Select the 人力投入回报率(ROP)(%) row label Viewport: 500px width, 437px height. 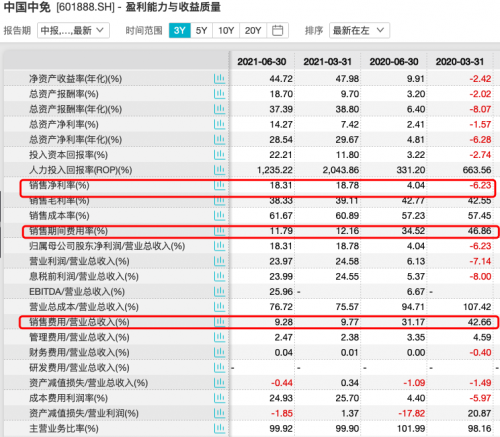tap(81, 170)
